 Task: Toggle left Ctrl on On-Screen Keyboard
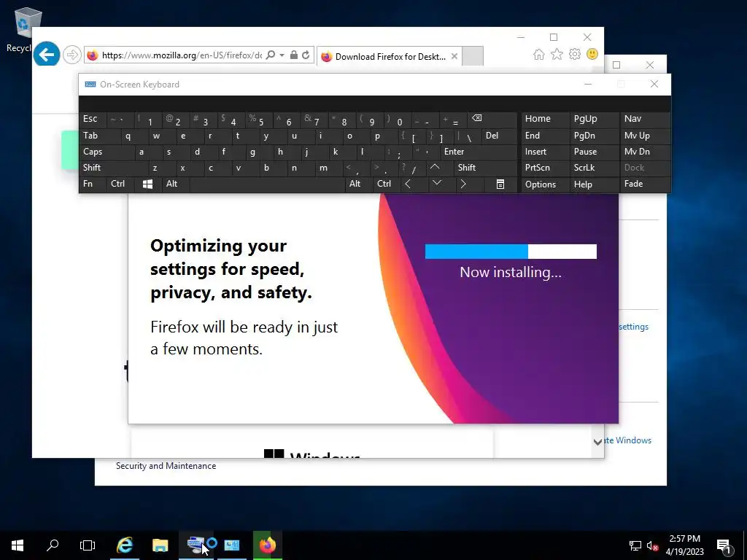(120, 184)
